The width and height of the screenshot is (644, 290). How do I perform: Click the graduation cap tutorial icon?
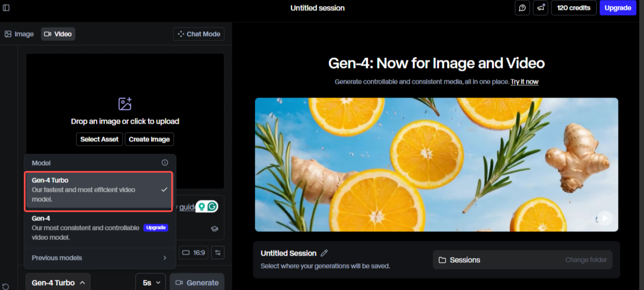click(x=214, y=229)
